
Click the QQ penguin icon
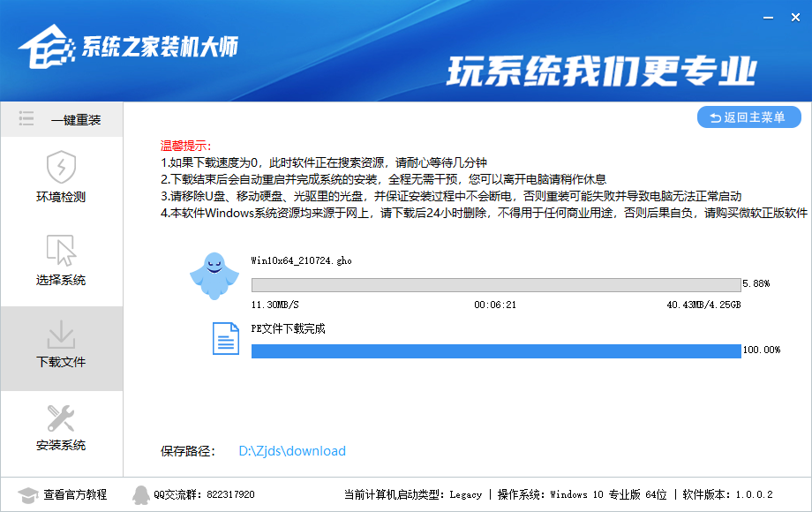[x=140, y=495]
